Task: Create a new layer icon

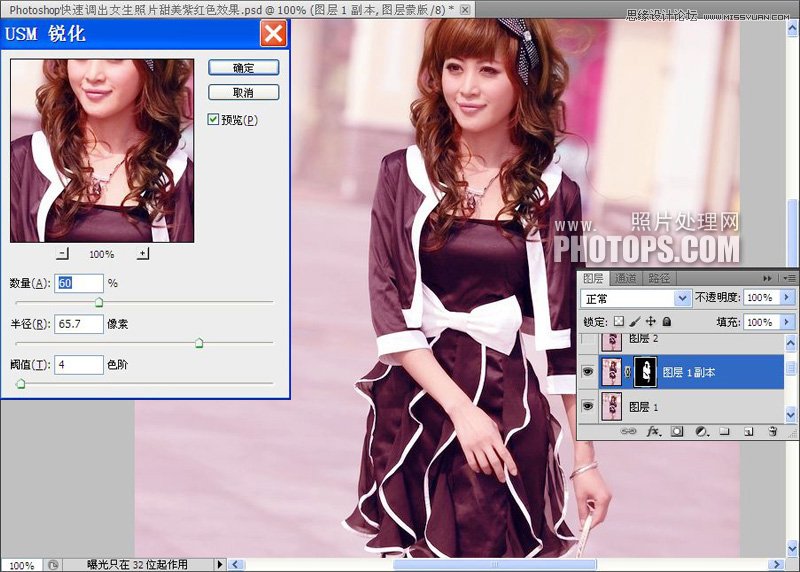Action: (x=748, y=432)
